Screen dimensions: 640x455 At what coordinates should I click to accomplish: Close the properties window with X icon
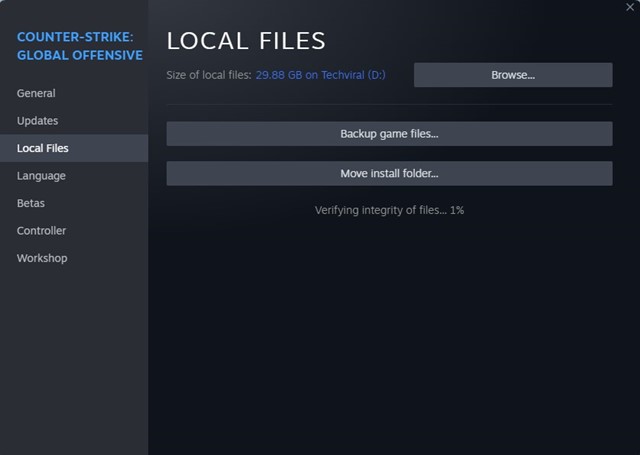pyautogui.click(x=630, y=7)
